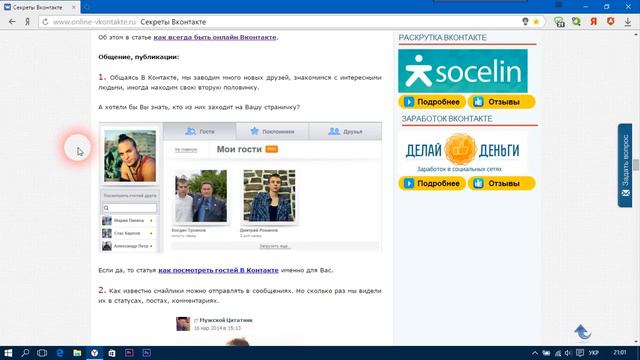Open link как всегда быть онлайн Вконтакте
Viewport: 640px width, 360px height.
coord(215,37)
